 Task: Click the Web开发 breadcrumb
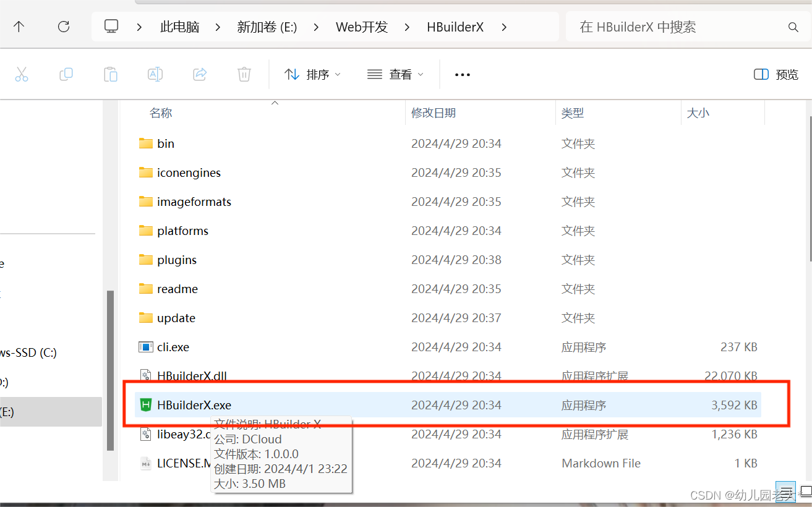pos(362,27)
